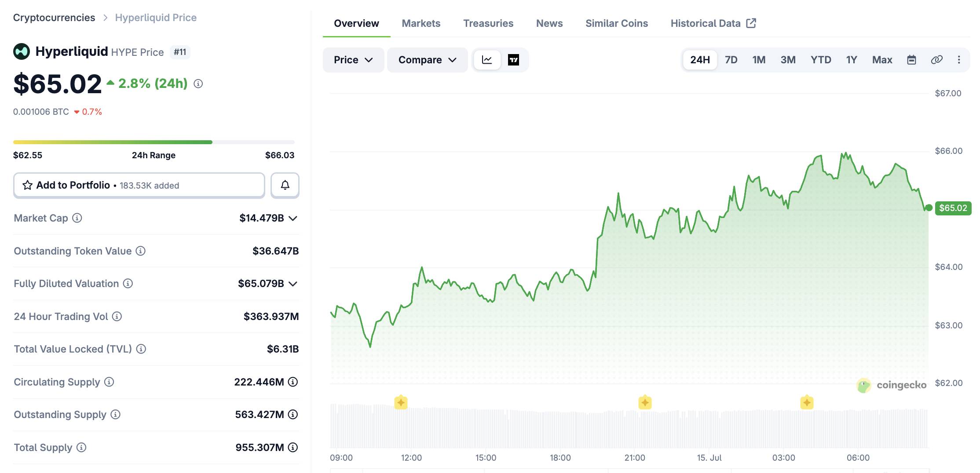Click Add to Portfolio button

point(139,185)
